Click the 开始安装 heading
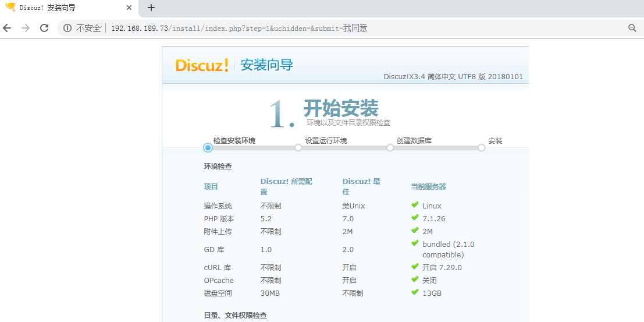 (x=341, y=108)
